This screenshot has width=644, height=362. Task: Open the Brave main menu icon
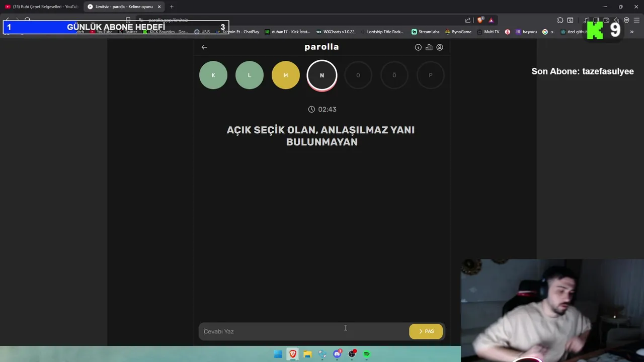point(637,20)
